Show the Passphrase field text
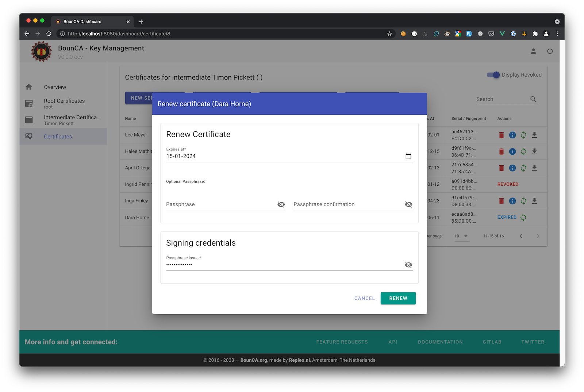This screenshot has height=392, width=584. [x=281, y=204]
